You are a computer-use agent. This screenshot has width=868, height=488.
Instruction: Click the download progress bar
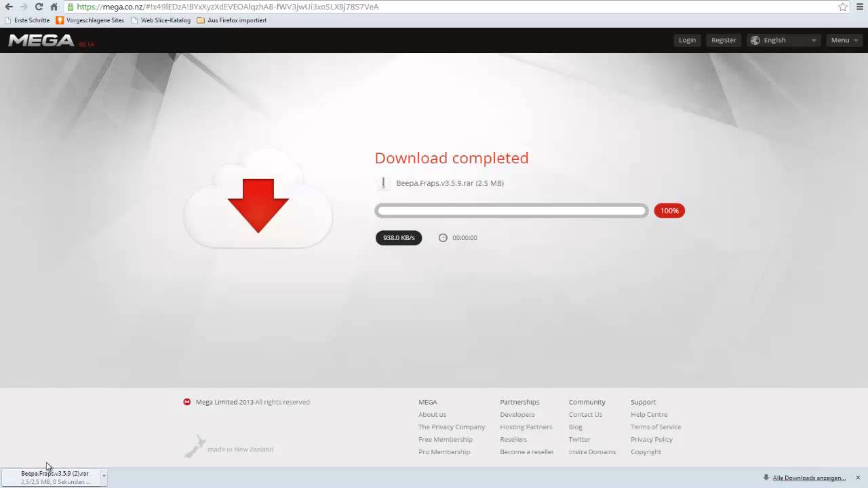(511, 211)
